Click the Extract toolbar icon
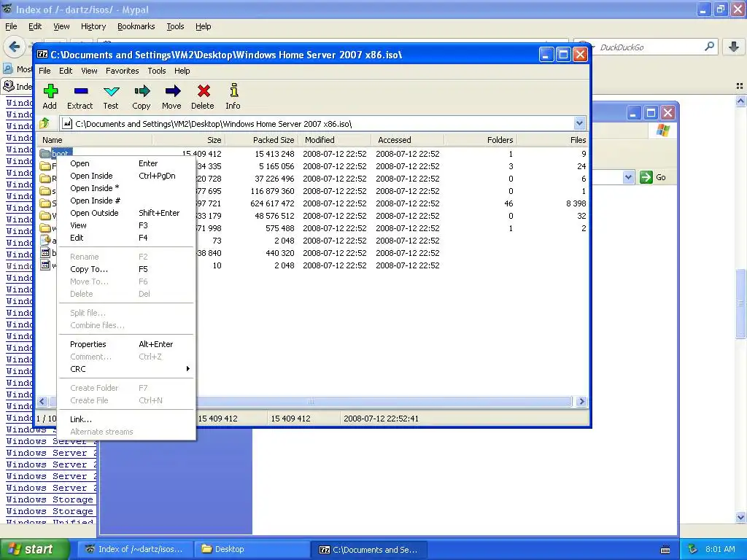Viewport: 747px width, 560px height. click(80, 90)
